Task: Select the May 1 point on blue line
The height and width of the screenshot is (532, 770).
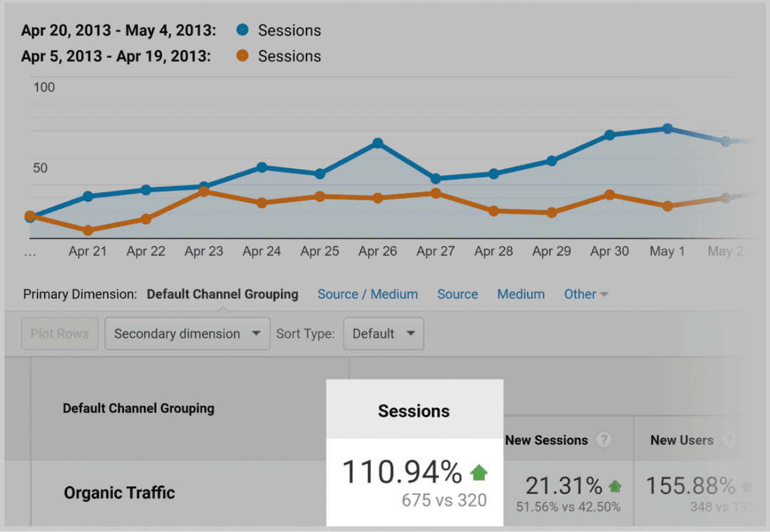Action: point(667,129)
